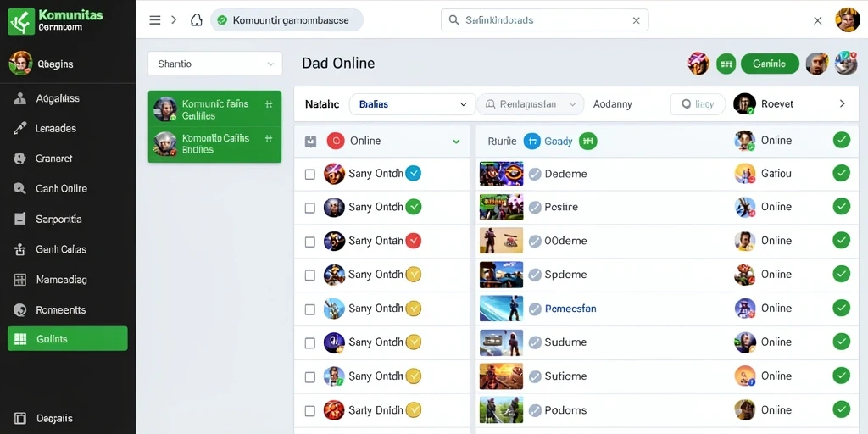Screen dimensions: 868x434
Task: Open the Pomecsfan game thumbnail
Action: pyautogui.click(x=501, y=309)
